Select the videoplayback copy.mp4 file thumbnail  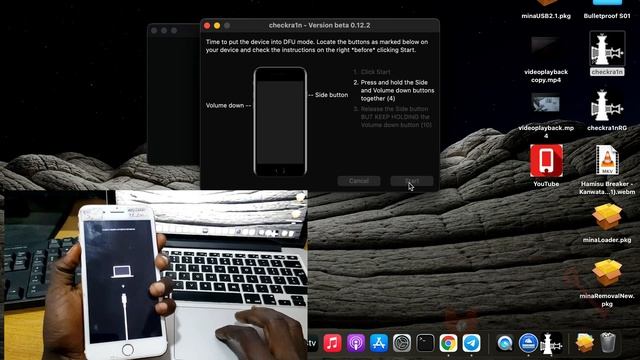[x=546, y=48]
